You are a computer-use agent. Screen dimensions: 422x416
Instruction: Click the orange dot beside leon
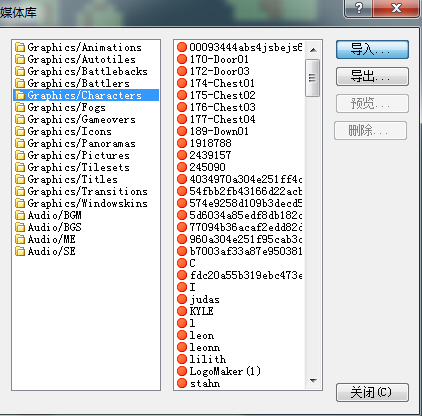(182, 335)
